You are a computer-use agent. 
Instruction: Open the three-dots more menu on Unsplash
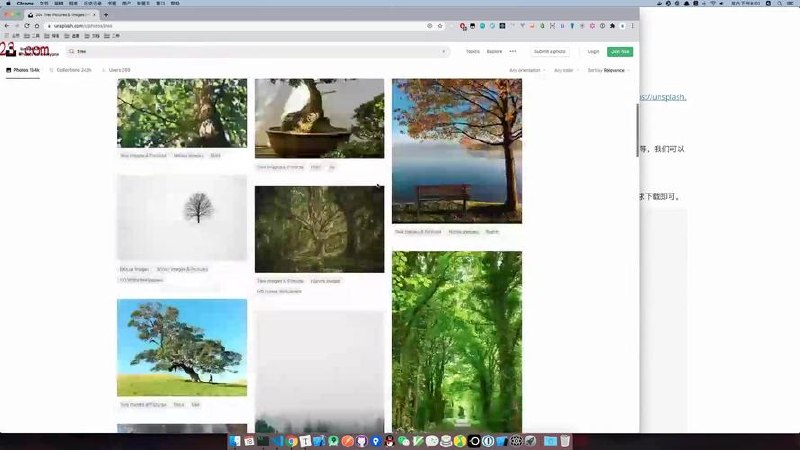point(513,52)
